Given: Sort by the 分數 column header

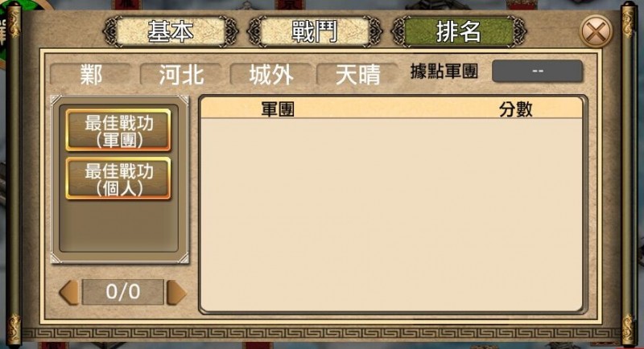Looking at the screenshot, I should coord(516,109).
